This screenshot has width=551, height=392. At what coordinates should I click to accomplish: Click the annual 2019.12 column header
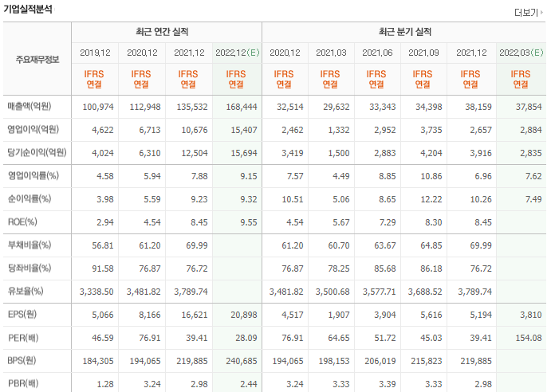point(95,53)
